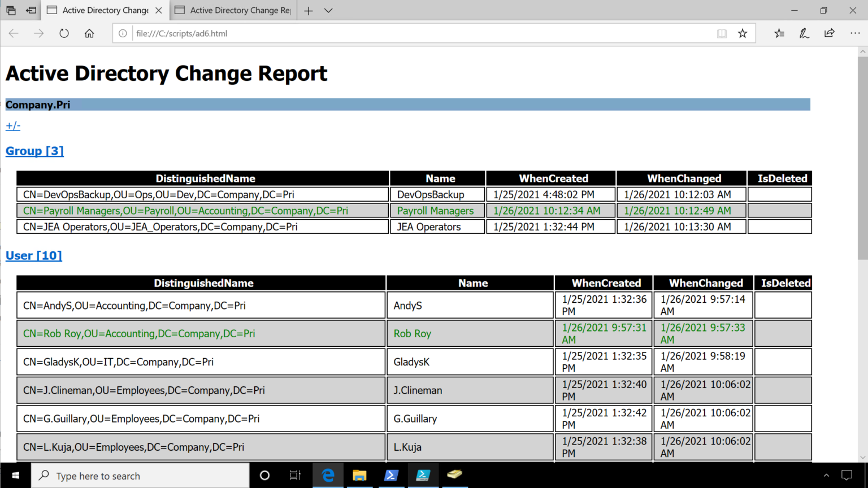Open File Explorer from taskbar
868x488 pixels.
pyautogui.click(x=359, y=476)
